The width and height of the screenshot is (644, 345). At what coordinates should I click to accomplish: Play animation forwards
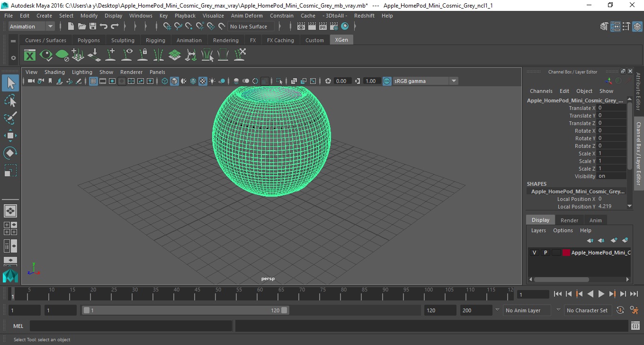tap(601, 294)
